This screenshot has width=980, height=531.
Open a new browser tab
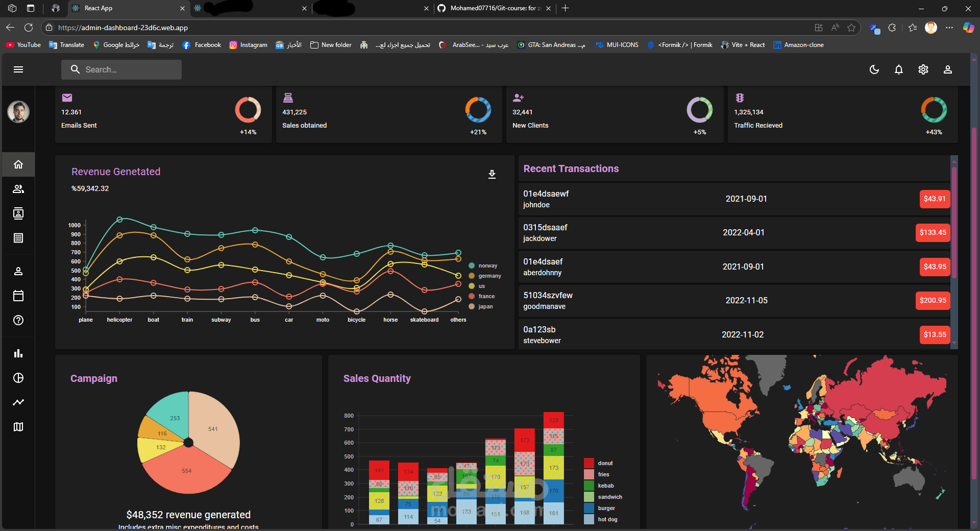click(565, 8)
